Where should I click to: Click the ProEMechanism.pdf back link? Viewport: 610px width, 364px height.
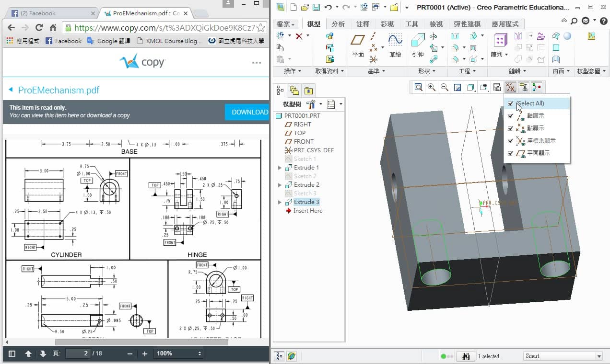[54, 90]
